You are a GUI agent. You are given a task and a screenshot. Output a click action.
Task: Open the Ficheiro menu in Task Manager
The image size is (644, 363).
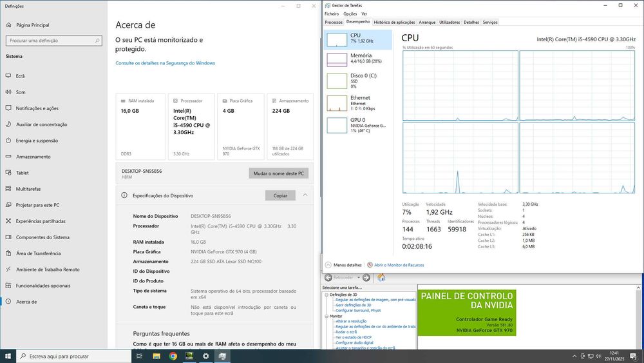[x=332, y=14]
